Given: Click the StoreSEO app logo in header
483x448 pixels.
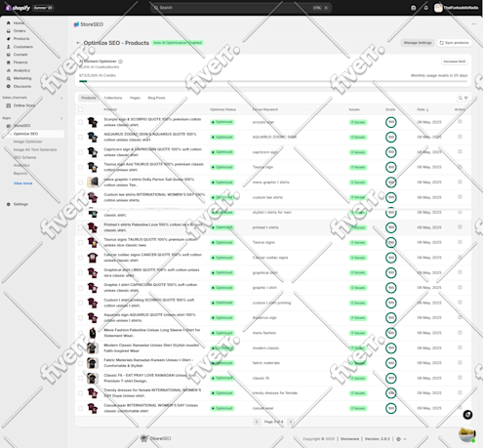Looking at the screenshot, I should click(76, 24).
